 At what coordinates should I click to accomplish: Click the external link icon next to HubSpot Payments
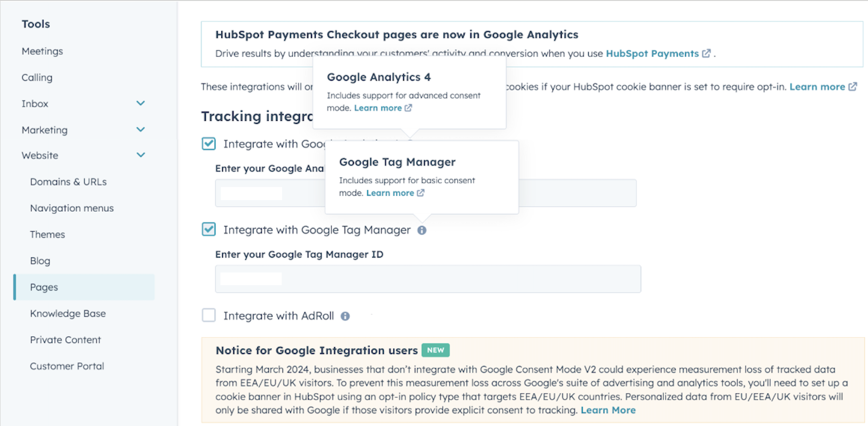(x=706, y=53)
